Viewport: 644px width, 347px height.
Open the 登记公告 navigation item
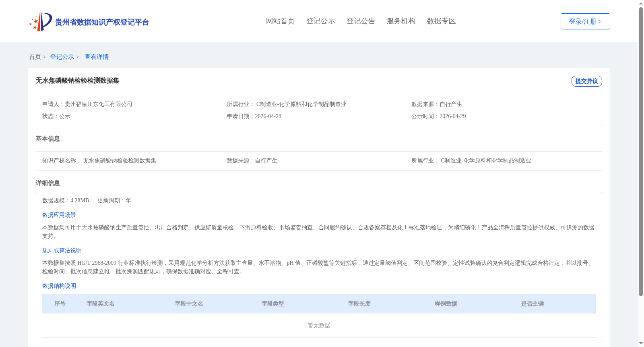pyautogui.click(x=361, y=21)
